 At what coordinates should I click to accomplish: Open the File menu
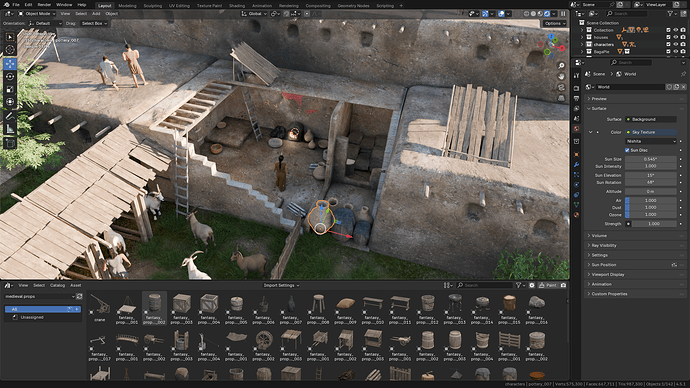coord(16,4)
